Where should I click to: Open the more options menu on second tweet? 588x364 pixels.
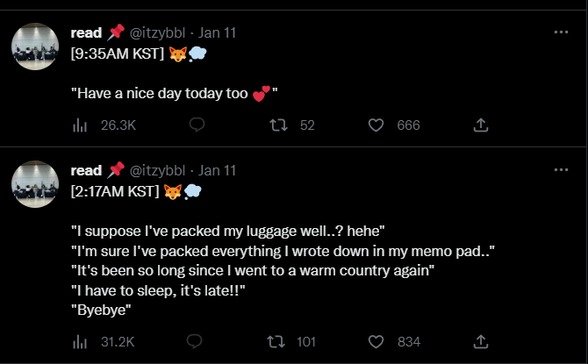(x=561, y=170)
